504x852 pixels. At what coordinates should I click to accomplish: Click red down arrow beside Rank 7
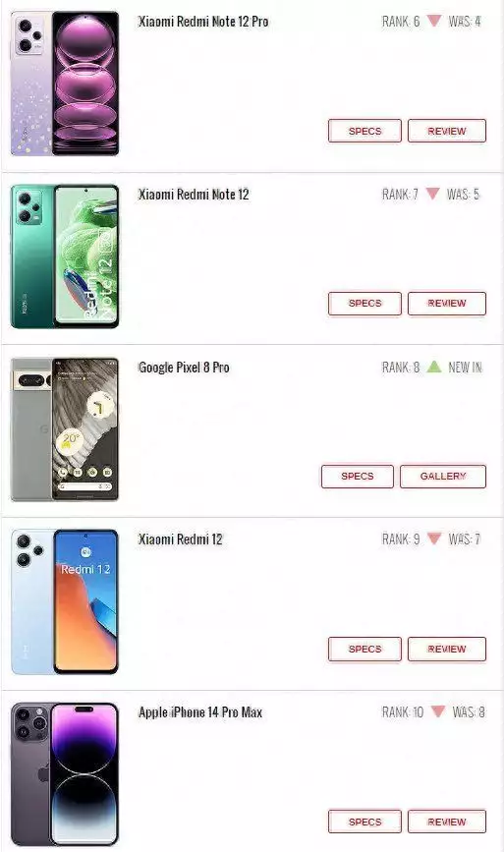(432, 194)
